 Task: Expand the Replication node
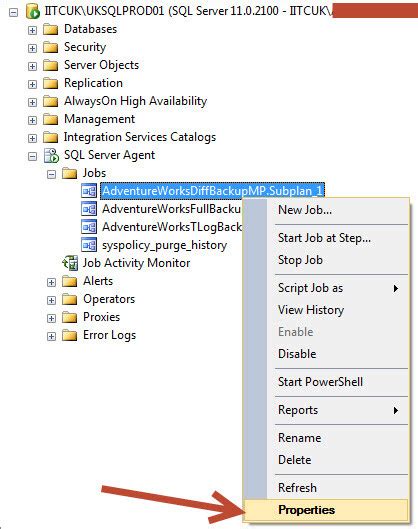coord(32,84)
